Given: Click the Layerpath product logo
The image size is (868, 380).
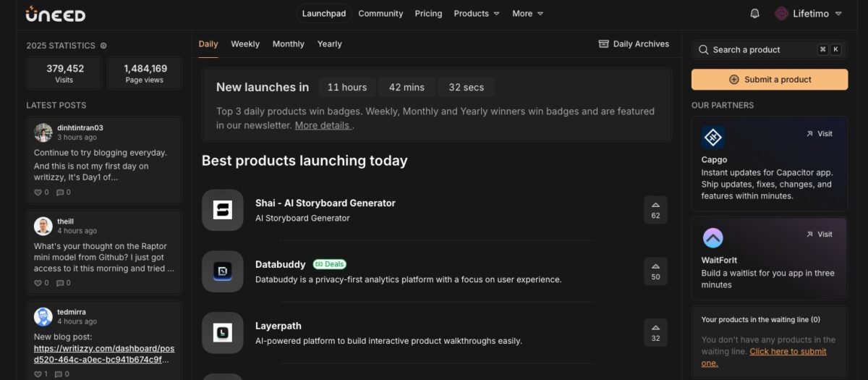Looking at the screenshot, I should (x=222, y=333).
